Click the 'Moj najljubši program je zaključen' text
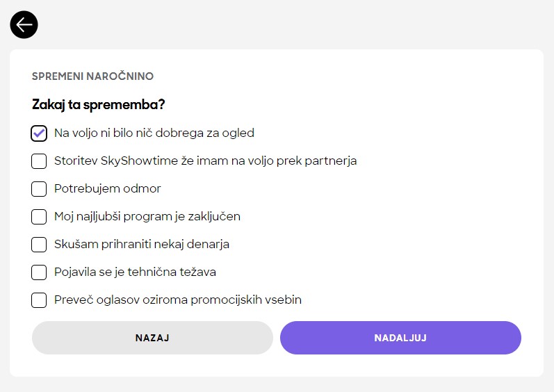 [x=147, y=216]
